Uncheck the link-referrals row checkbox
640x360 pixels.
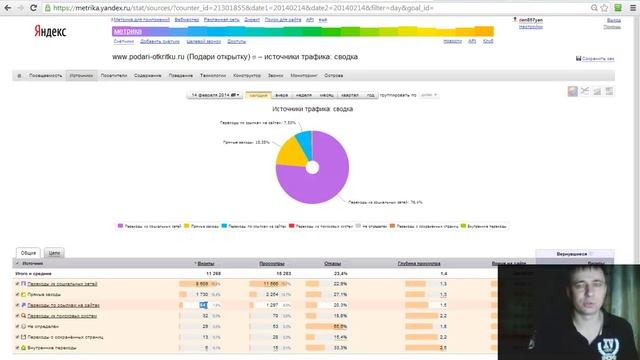[17, 305]
